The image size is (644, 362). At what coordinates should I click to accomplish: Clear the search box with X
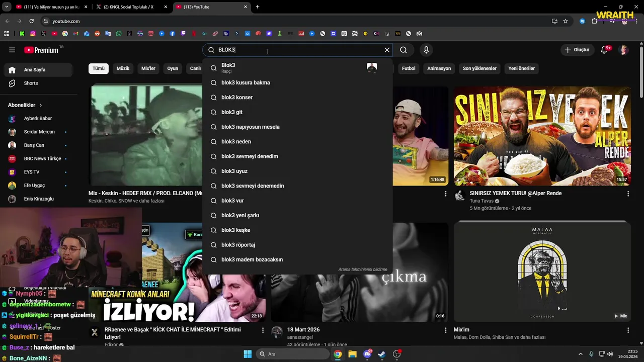387,50
